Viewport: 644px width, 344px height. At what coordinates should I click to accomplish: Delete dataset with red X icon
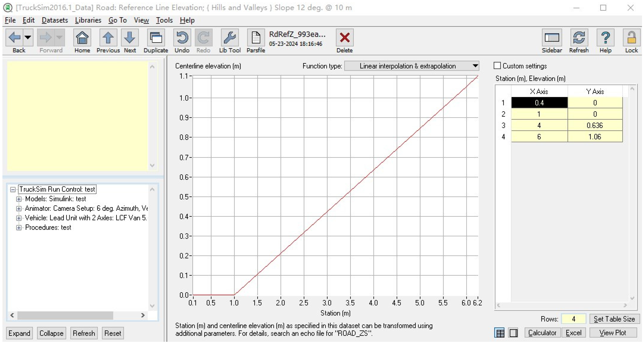click(x=344, y=38)
